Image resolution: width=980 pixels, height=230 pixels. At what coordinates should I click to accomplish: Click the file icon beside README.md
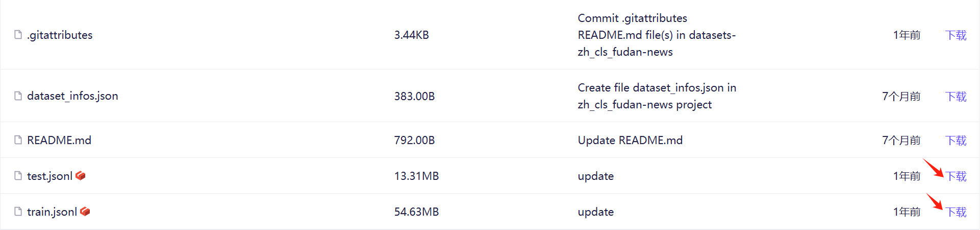(x=18, y=140)
